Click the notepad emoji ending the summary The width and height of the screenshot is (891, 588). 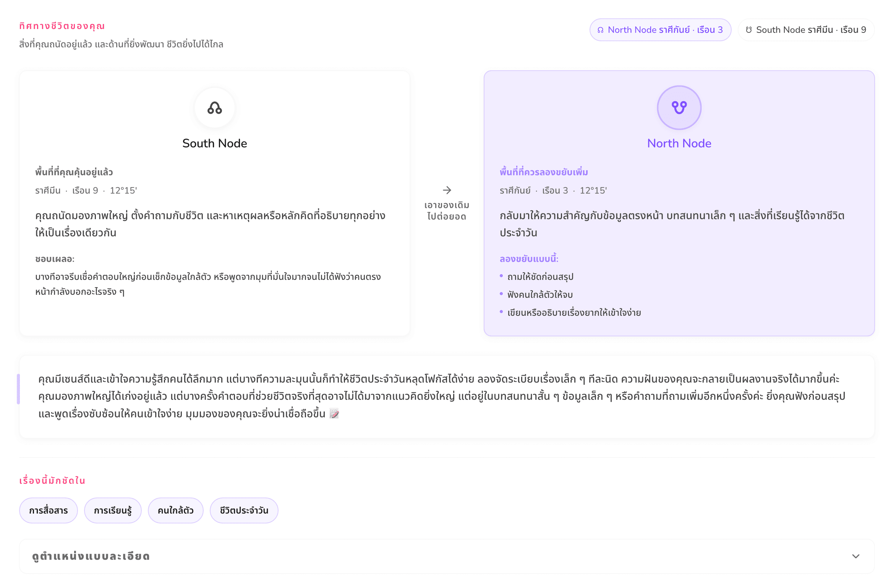tap(334, 414)
